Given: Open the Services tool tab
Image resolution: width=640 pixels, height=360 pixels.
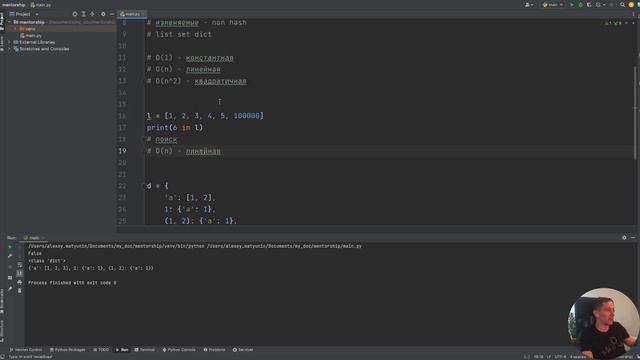Looking at the screenshot, I should tap(243, 350).
